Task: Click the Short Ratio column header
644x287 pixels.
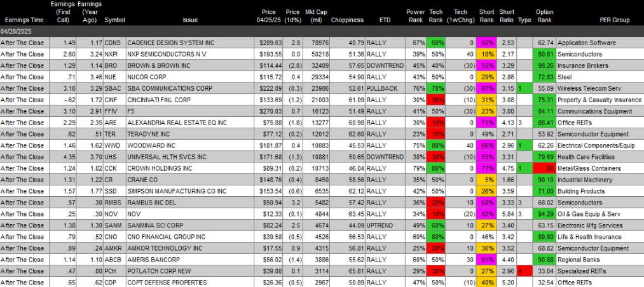Action: point(507,16)
